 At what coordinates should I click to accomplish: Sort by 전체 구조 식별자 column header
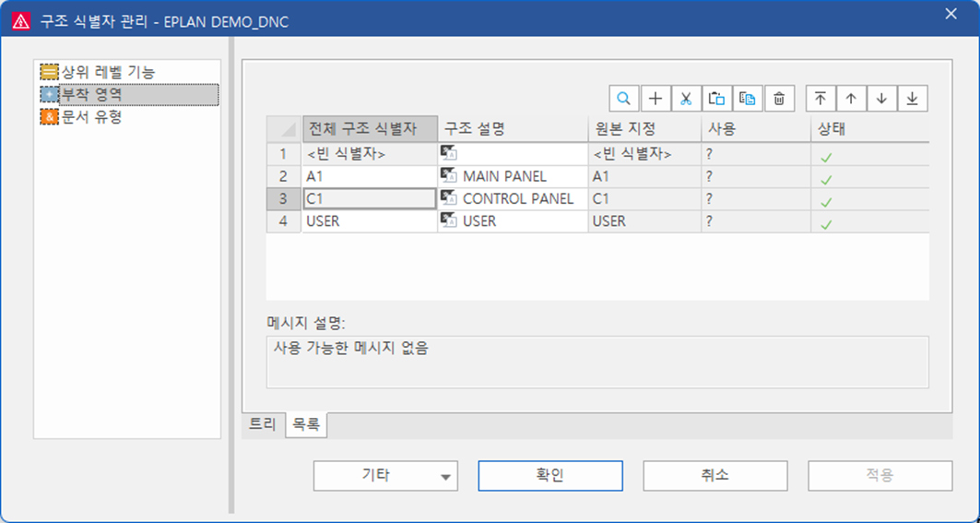click(370, 129)
